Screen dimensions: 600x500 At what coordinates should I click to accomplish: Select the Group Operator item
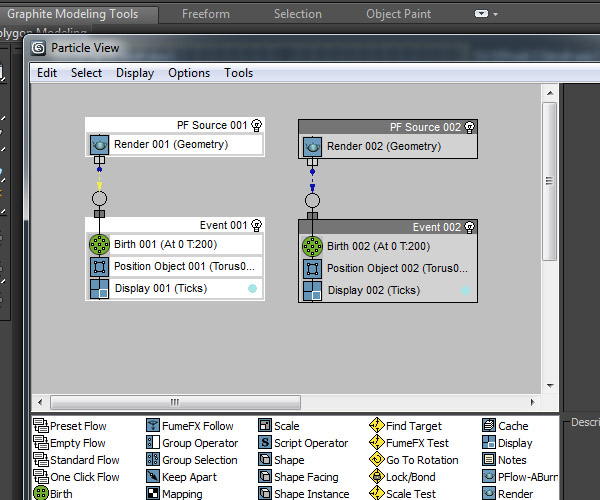(x=192, y=443)
